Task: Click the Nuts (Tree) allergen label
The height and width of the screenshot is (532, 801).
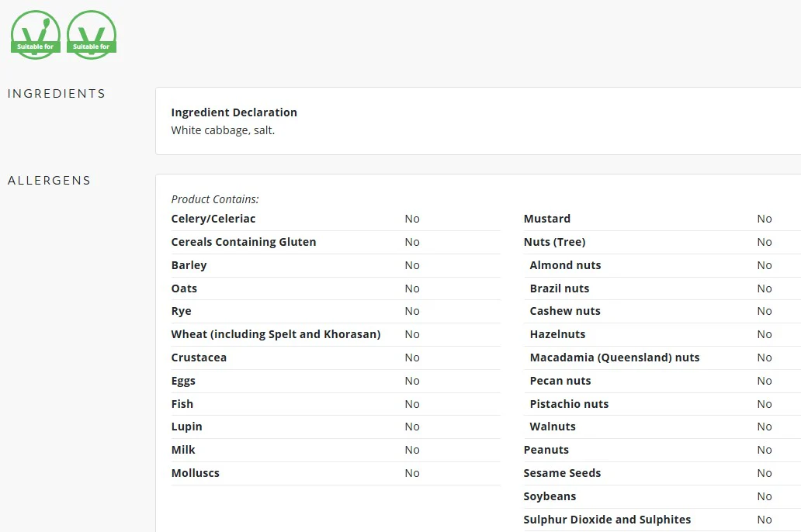Action: click(555, 242)
